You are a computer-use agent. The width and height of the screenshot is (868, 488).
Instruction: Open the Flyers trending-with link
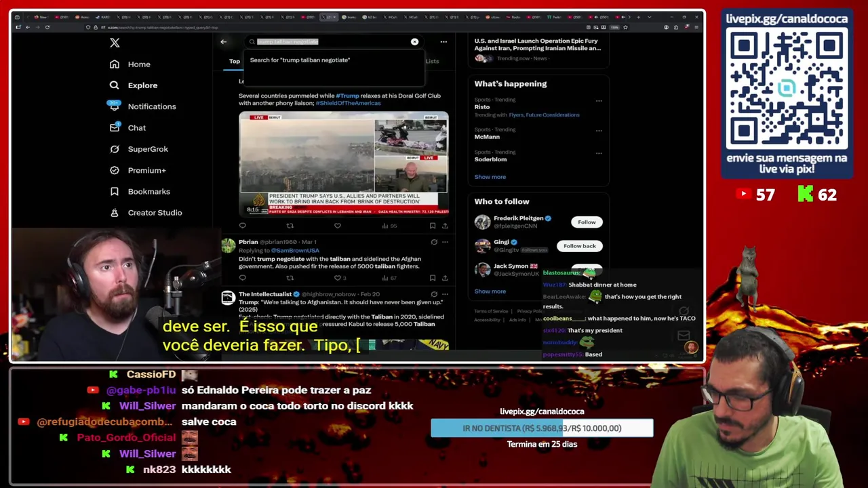point(516,115)
